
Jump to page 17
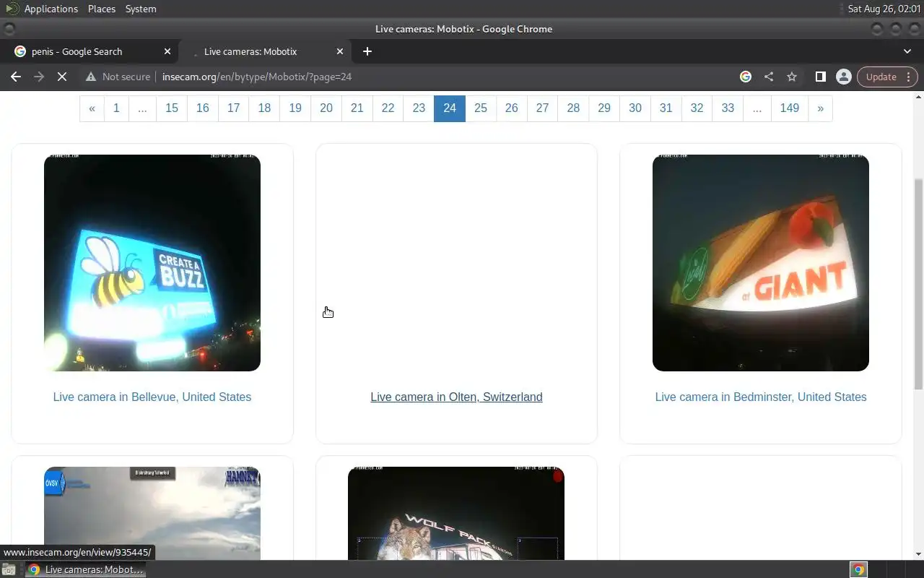tap(233, 108)
